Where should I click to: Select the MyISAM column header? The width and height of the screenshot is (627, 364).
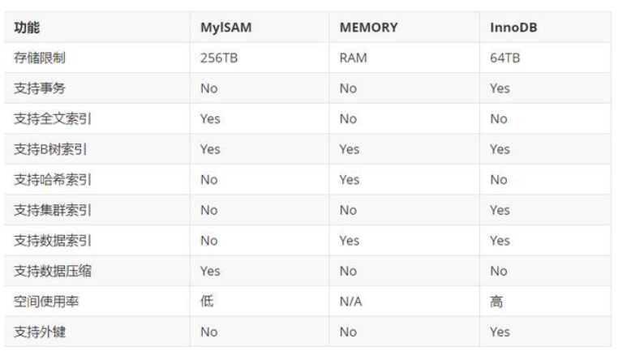click(224, 28)
